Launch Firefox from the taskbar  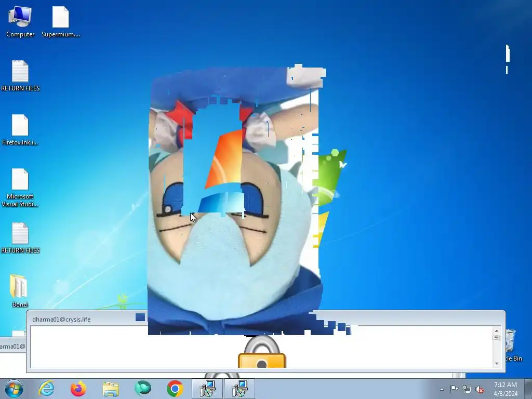[x=78, y=389]
